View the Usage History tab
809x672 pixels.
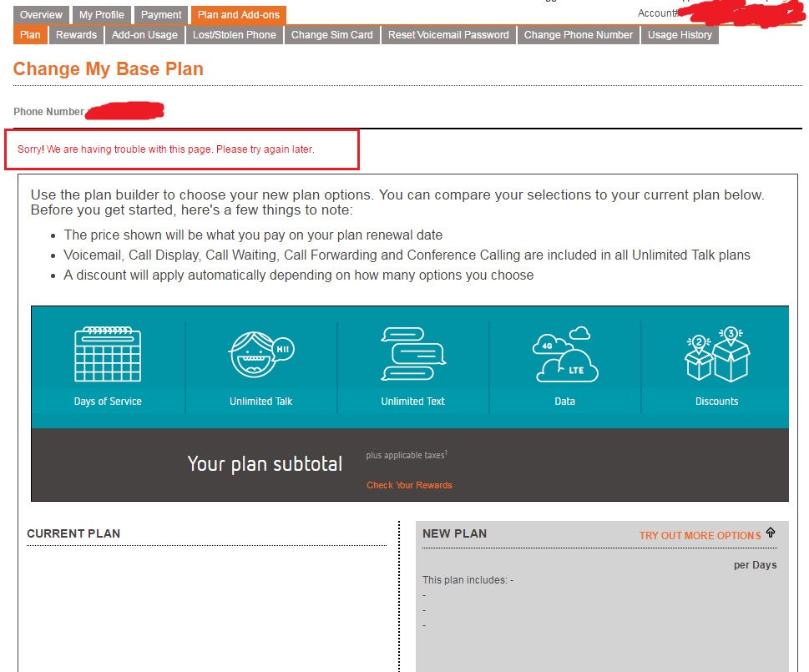tap(679, 35)
